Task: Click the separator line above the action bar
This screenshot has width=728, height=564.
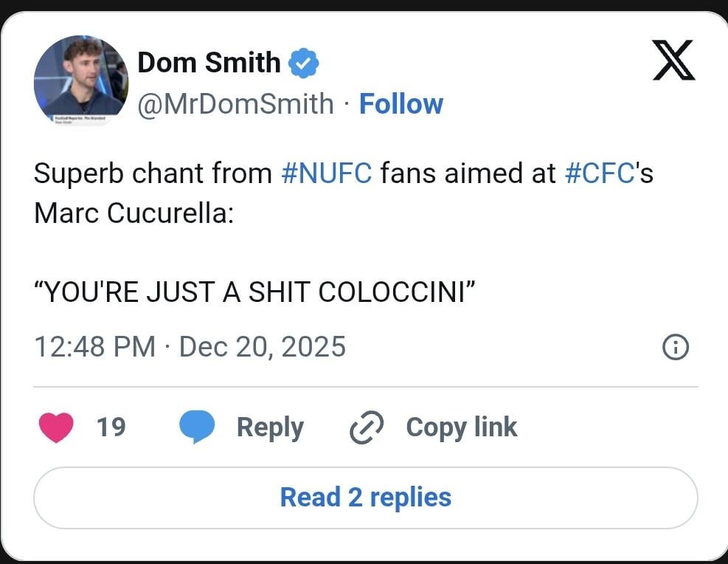Action: tap(364, 385)
